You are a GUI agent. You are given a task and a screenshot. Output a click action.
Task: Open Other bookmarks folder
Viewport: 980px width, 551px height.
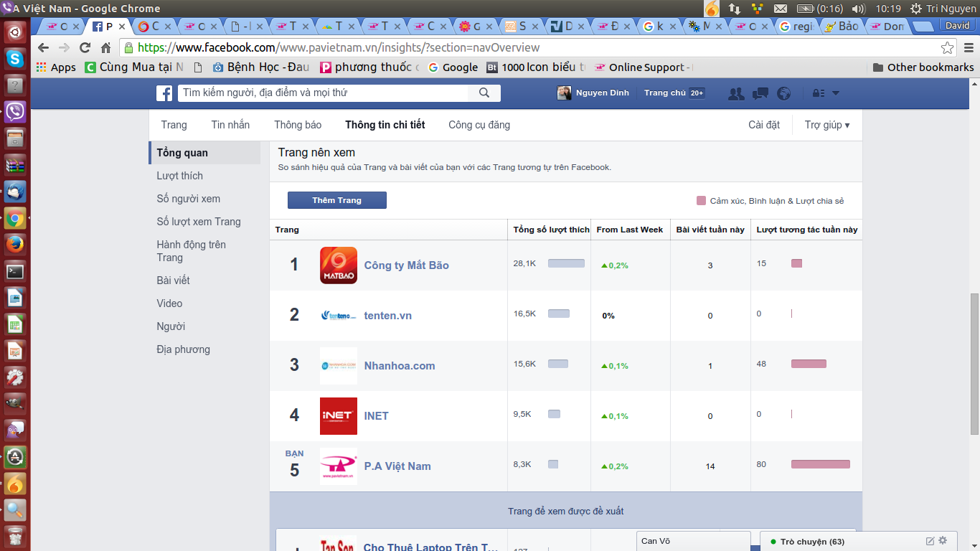click(x=923, y=67)
